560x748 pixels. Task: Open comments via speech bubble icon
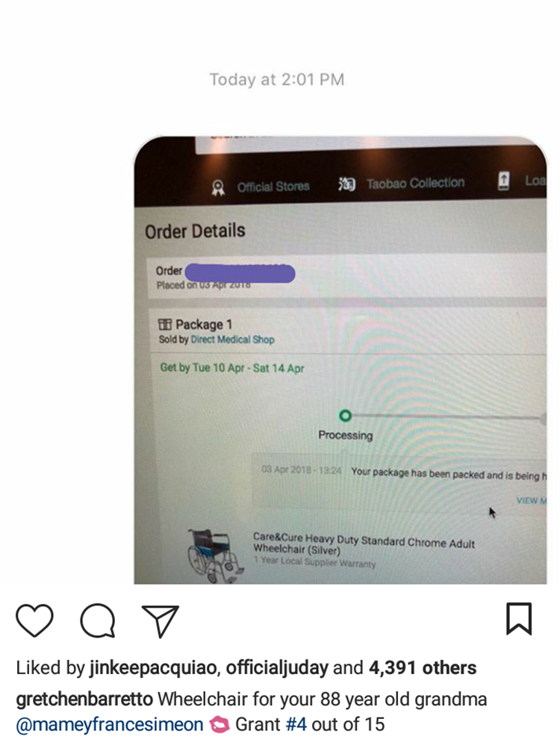click(x=98, y=620)
